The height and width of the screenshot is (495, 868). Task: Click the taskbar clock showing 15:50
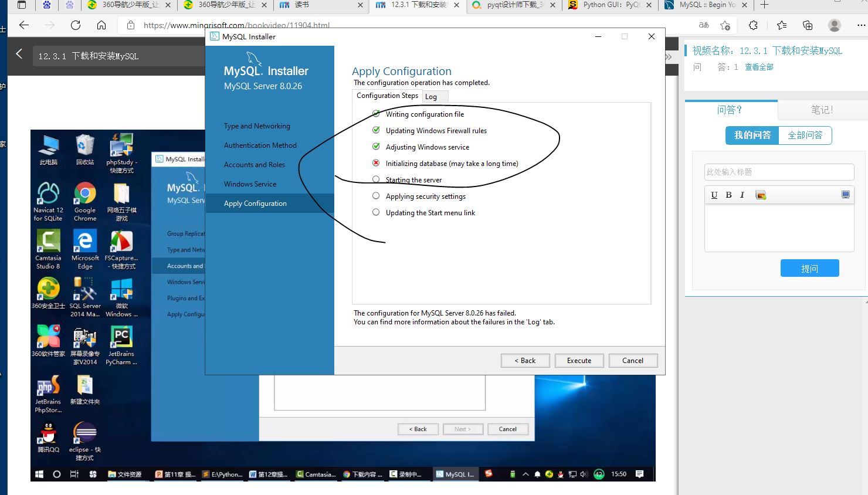[619, 474]
